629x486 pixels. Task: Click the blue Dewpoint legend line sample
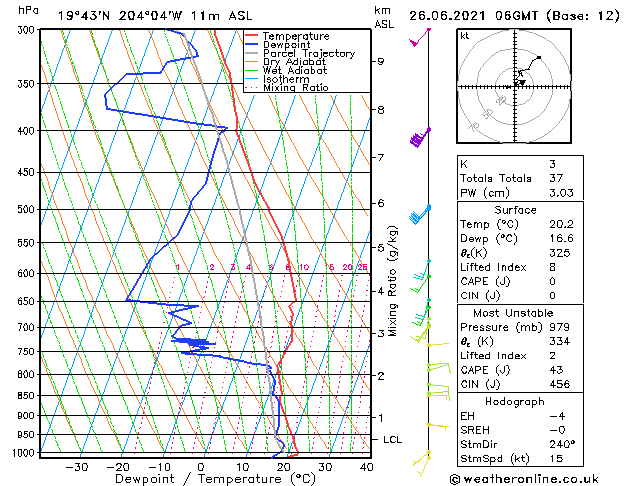[251, 44]
